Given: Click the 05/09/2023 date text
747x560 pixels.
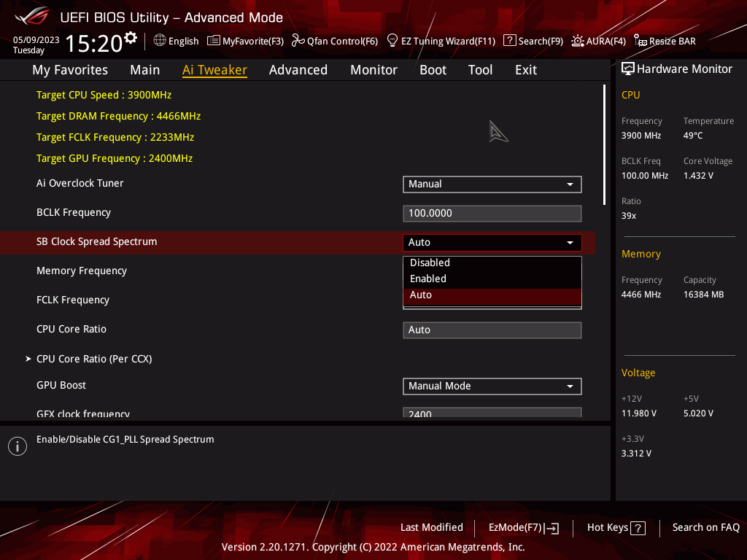Looking at the screenshot, I should point(36,40).
